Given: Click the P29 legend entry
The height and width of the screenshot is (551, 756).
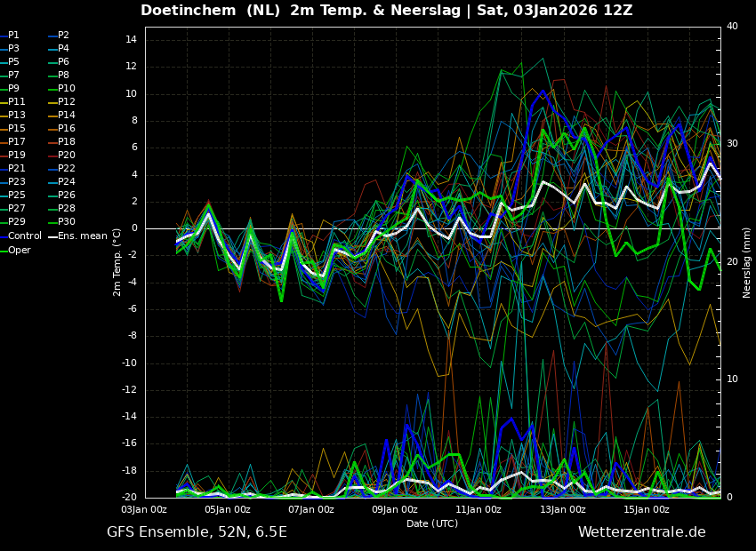Looking at the screenshot, I should click(12, 221).
